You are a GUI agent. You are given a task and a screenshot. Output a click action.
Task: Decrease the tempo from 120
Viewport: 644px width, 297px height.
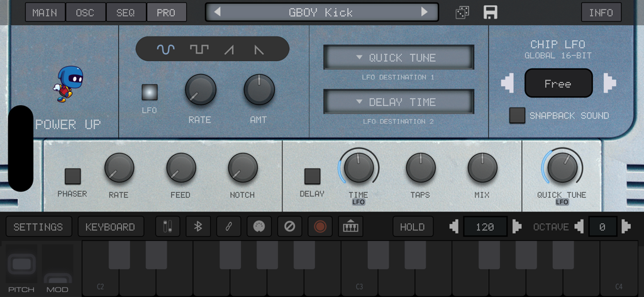click(454, 227)
